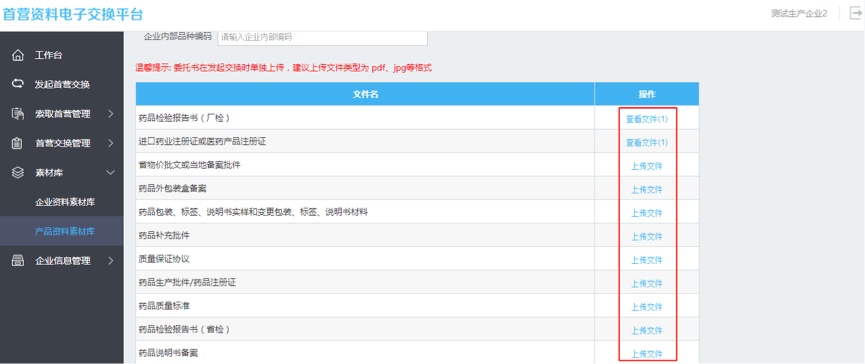Upload file for 质量保证协议
865x364 pixels.
pyautogui.click(x=647, y=260)
